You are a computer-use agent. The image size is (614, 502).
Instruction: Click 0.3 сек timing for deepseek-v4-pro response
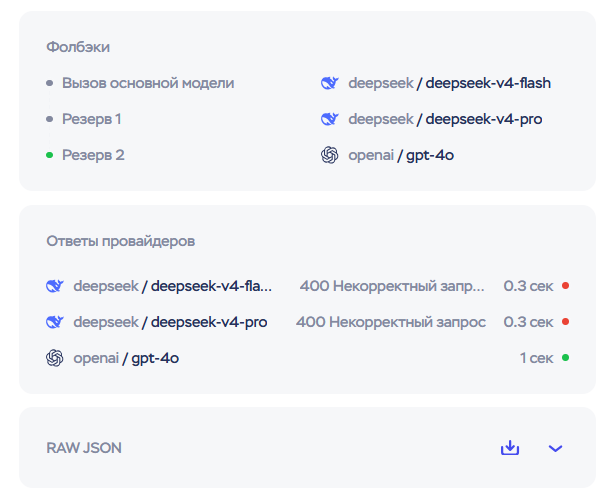528,322
